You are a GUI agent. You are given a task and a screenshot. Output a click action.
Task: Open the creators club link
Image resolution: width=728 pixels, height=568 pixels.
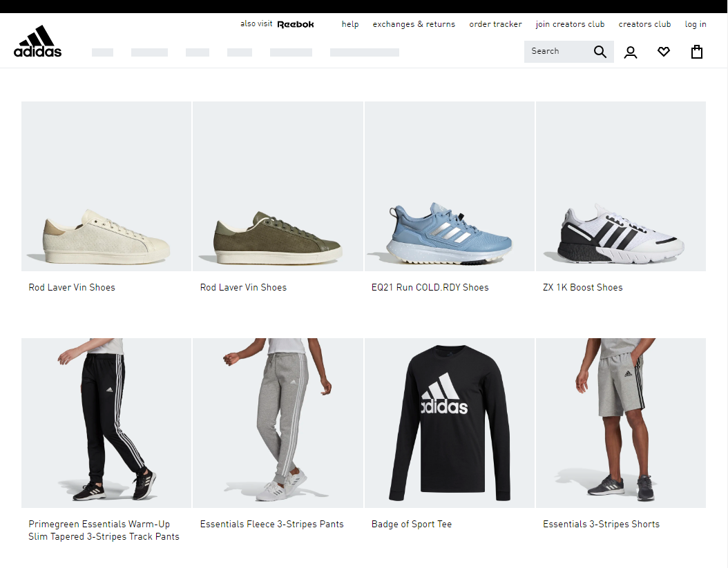click(x=644, y=24)
